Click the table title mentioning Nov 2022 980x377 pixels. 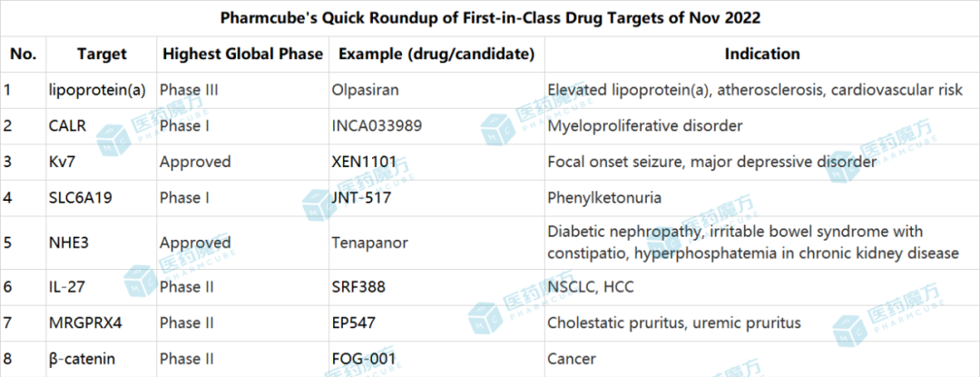pos(490,17)
